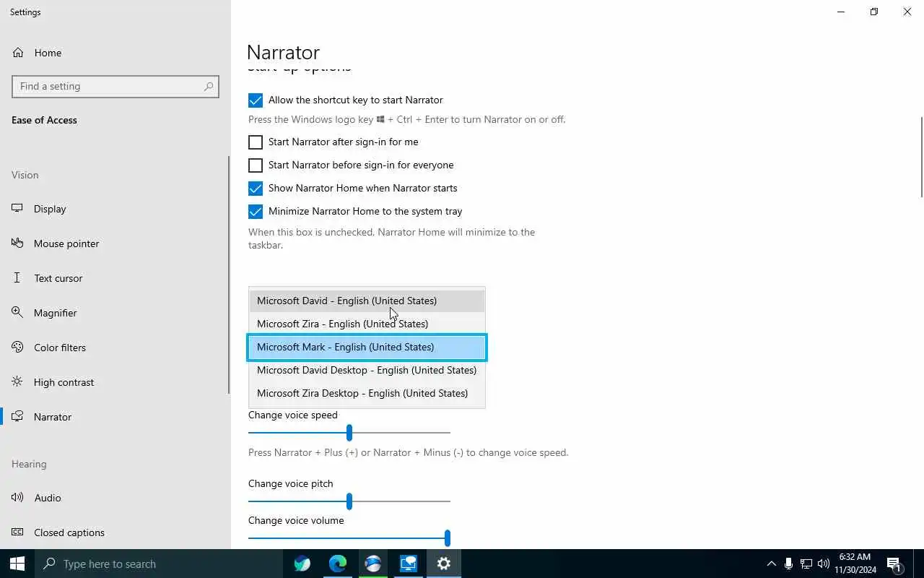Open the notification center
This screenshot has width=924, height=578.
(894, 564)
